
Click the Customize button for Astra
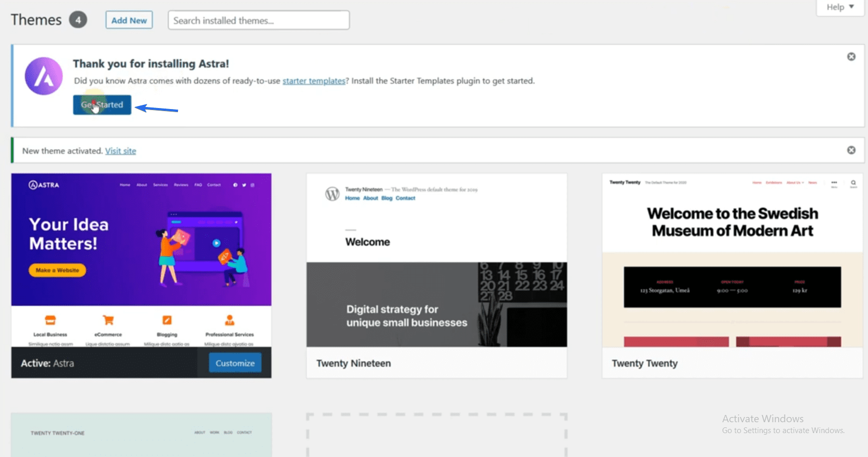tap(235, 363)
